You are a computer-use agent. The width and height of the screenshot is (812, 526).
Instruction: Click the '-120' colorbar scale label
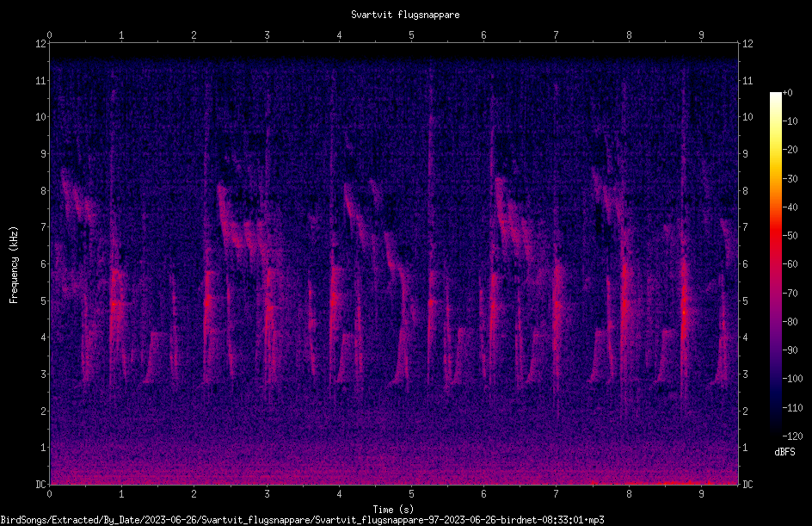tap(792, 436)
